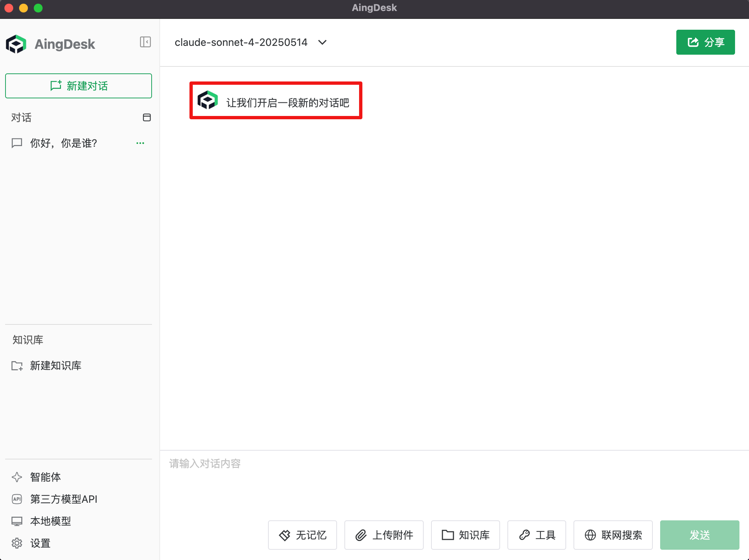
Task: Click the 本地模型 (local models) icon
Action: [x=17, y=521]
